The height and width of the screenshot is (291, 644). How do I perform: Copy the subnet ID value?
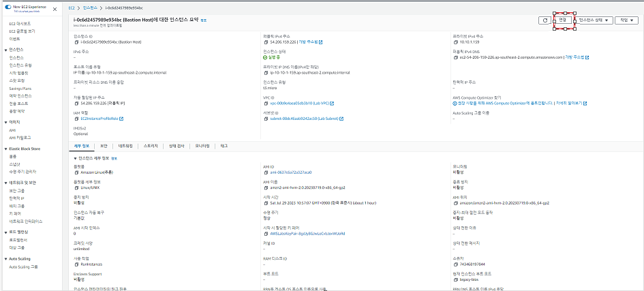266,119
